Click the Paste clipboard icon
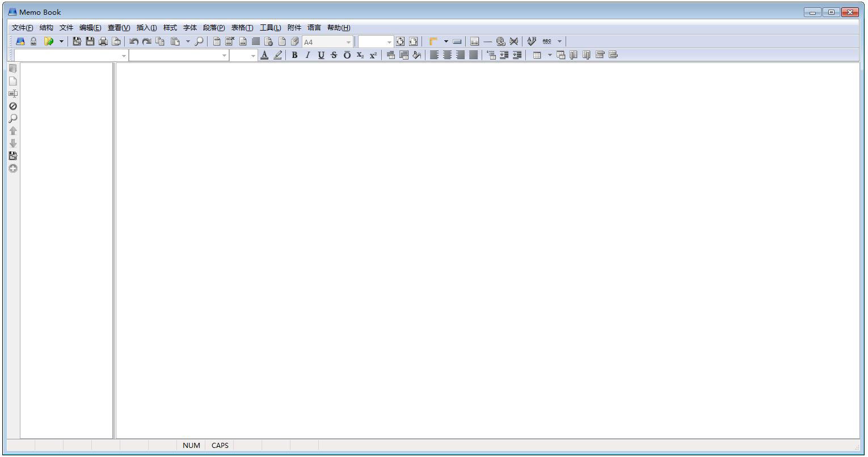868x457 pixels. coord(175,41)
